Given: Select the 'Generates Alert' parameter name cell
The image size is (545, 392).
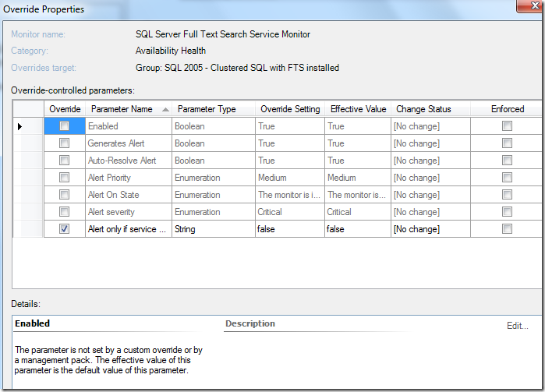Looking at the screenshot, I should click(129, 143).
